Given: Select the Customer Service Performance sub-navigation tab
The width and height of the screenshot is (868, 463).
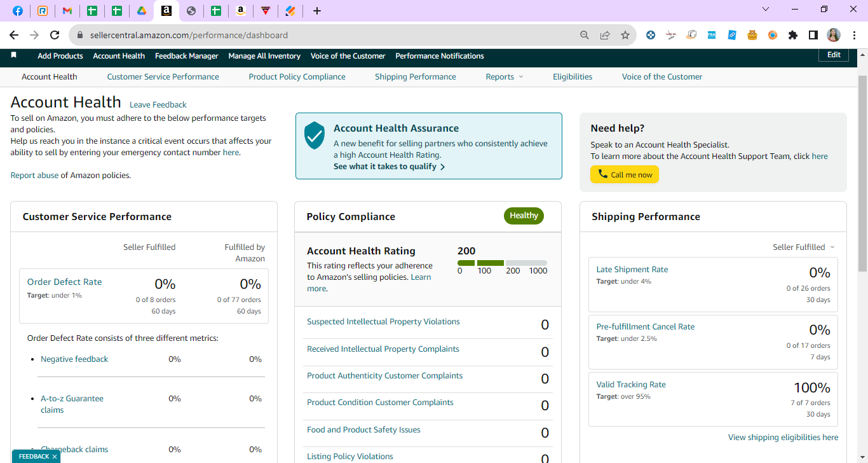Looking at the screenshot, I should point(163,77).
